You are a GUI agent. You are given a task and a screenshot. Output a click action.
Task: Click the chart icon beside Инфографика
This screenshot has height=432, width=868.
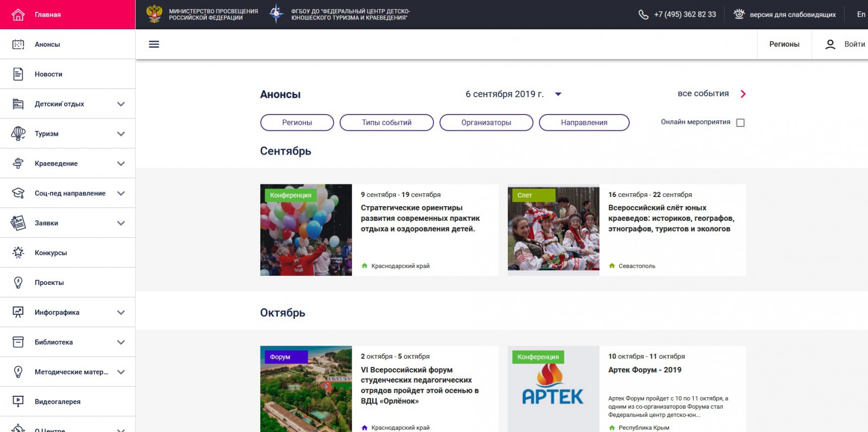click(18, 312)
